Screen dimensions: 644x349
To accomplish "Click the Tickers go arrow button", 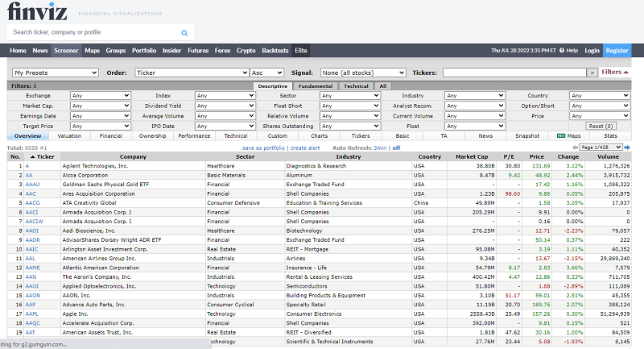I will coord(592,73).
